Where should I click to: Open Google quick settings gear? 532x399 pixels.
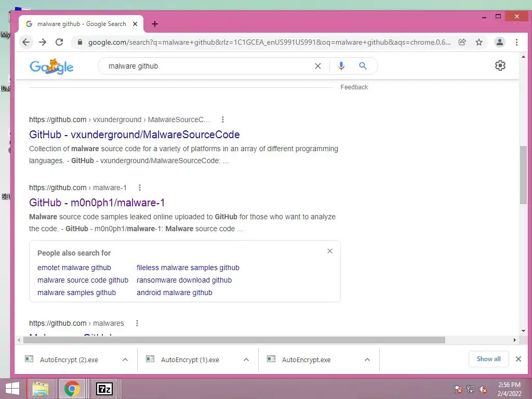click(x=500, y=65)
